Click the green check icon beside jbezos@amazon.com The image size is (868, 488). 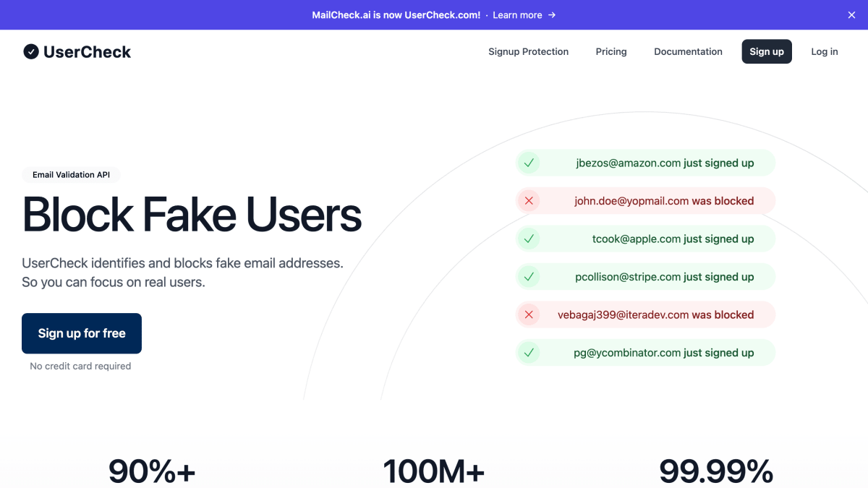point(529,163)
